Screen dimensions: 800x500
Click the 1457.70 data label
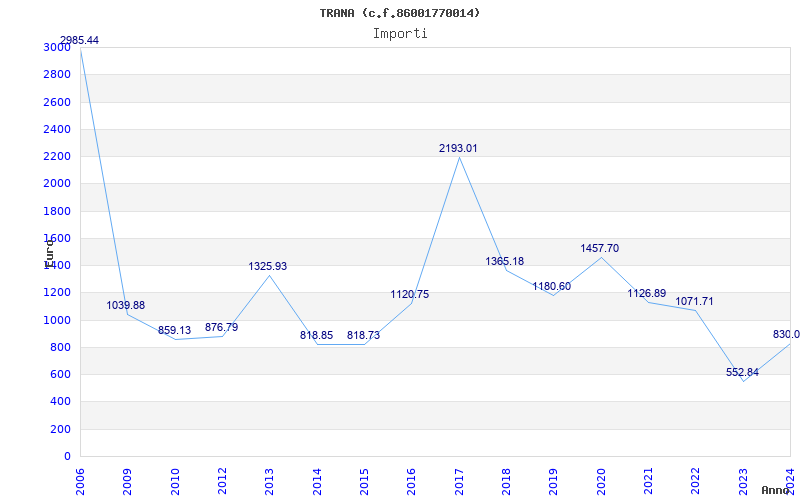[599, 248]
